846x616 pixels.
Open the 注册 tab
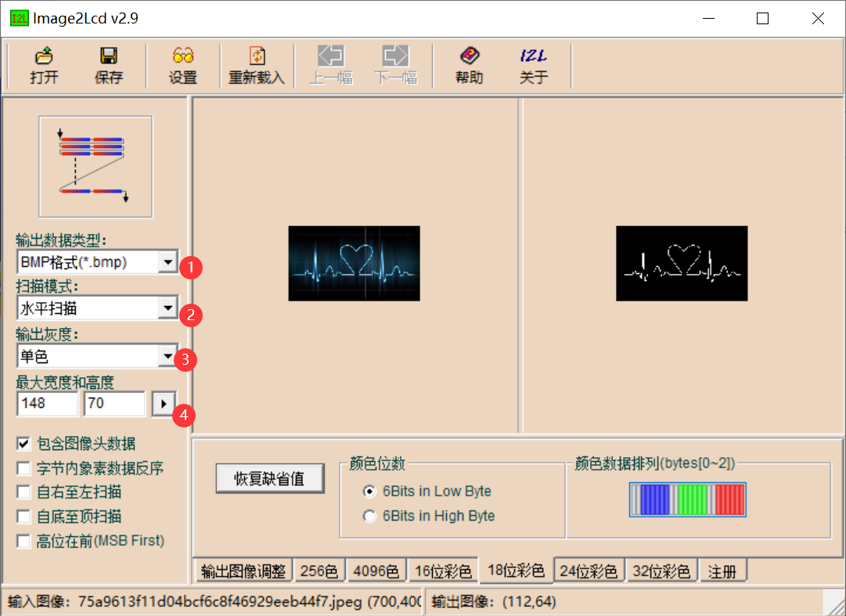point(722,571)
